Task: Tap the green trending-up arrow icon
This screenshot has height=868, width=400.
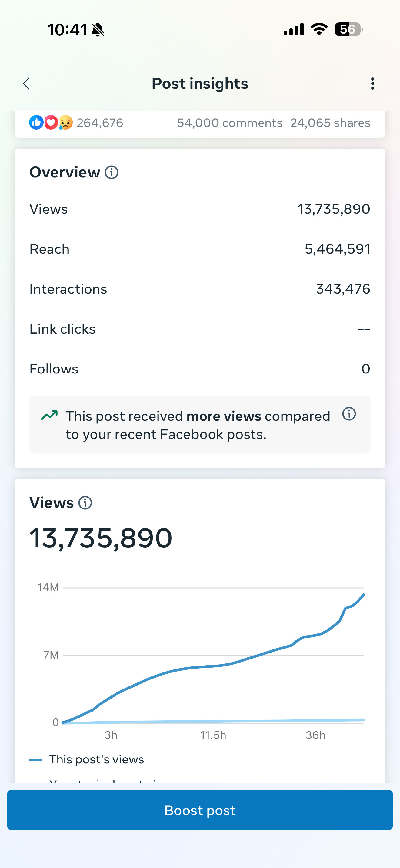Action: point(49,415)
